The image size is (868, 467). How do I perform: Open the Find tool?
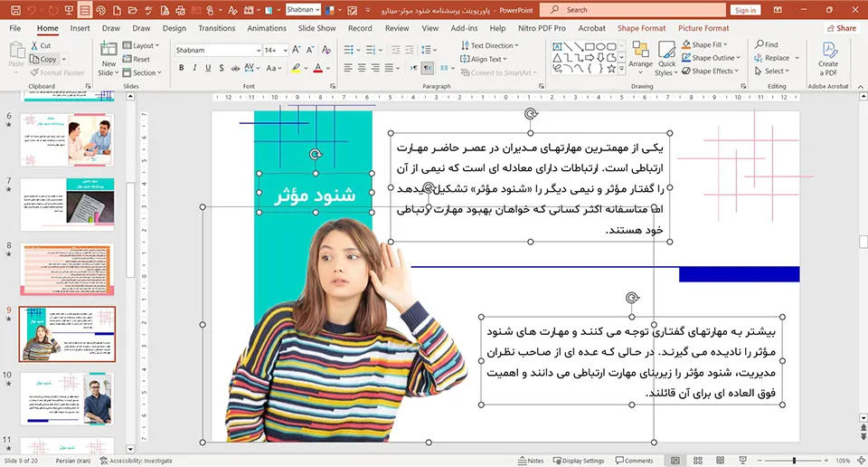coord(767,44)
